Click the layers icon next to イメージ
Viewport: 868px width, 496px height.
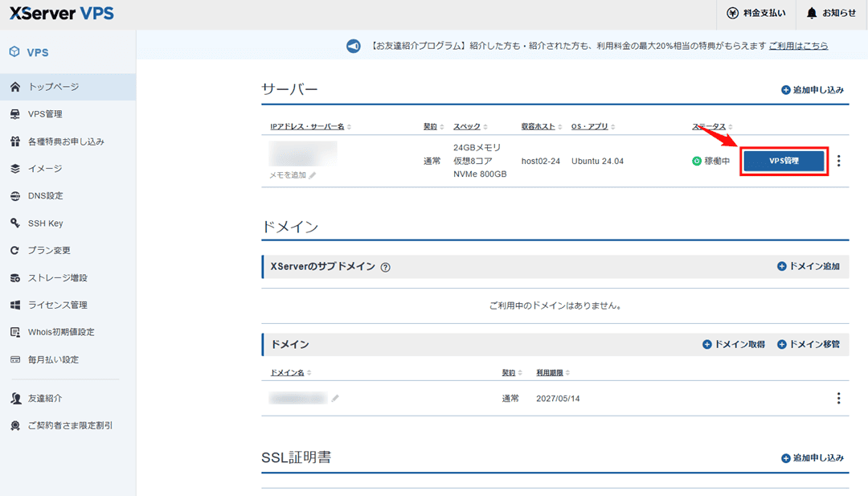click(15, 169)
